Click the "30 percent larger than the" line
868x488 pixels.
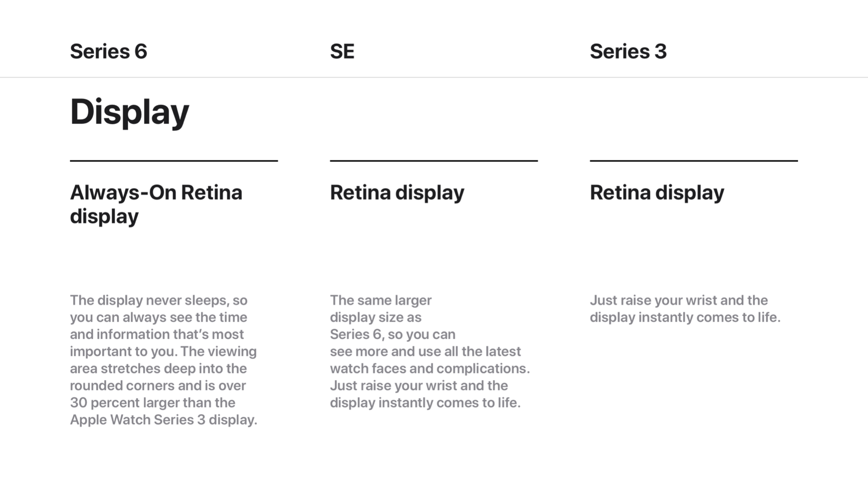pos(152,403)
